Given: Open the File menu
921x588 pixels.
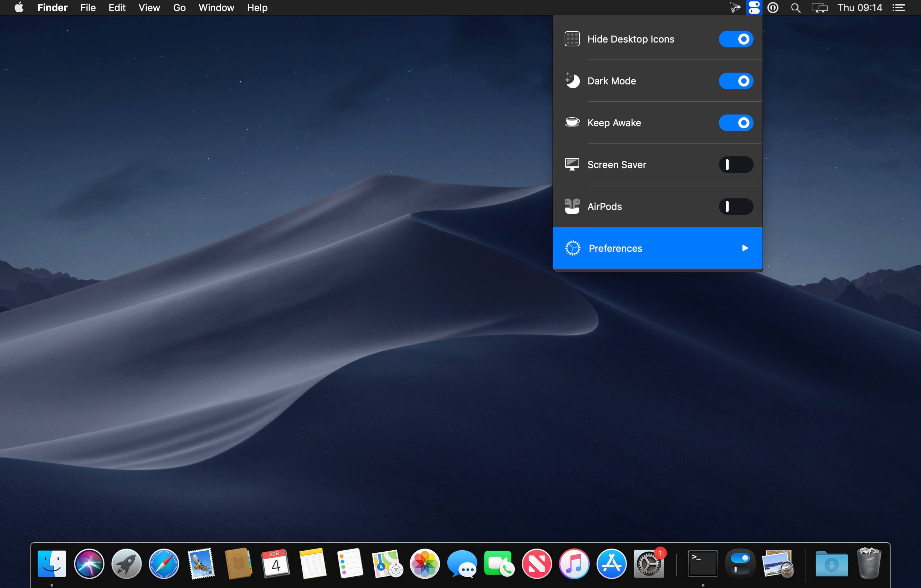Looking at the screenshot, I should pos(88,8).
